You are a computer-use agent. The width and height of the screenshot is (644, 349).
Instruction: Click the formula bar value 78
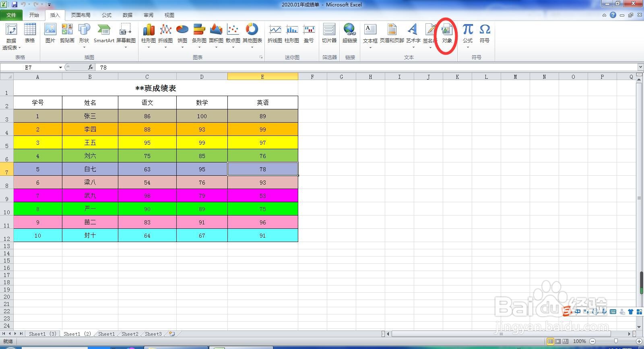tap(103, 67)
